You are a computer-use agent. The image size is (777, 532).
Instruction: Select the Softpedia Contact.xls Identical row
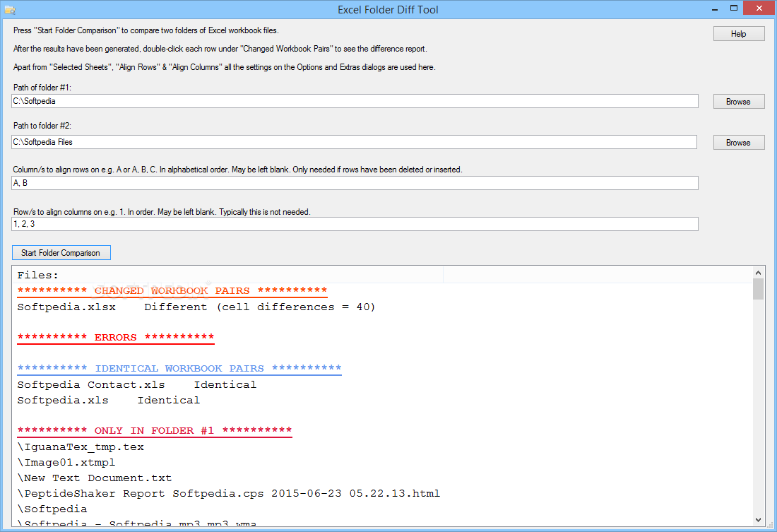pyautogui.click(x=137, y=384)
